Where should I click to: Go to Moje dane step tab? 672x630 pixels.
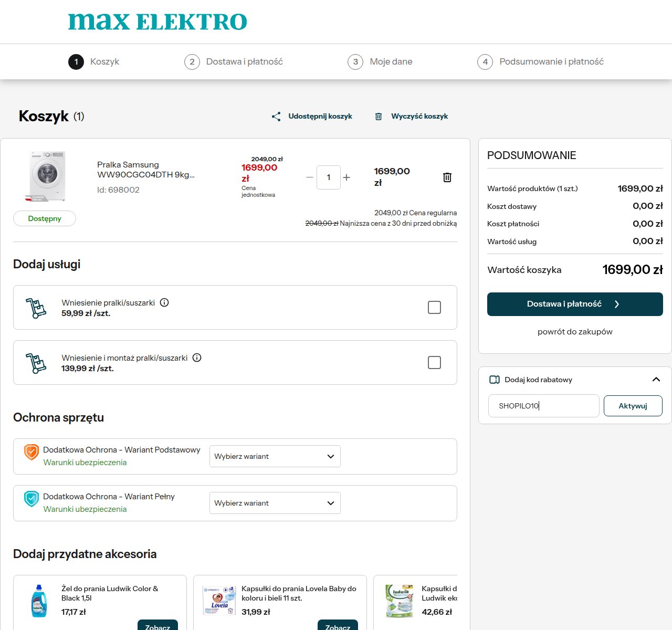pyautogui.click(x=380, y=62)
